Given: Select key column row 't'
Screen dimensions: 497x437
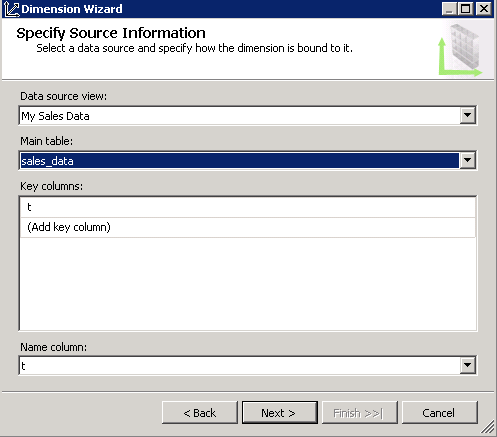Looking at the screenshot, I should coord(248,207).
